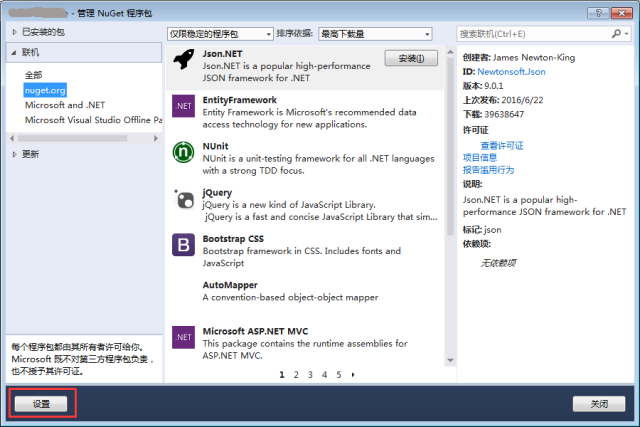This screenshot has width=640, height=427.
Task: Click package list scrollbar up arrow
Action: point(450,52)
